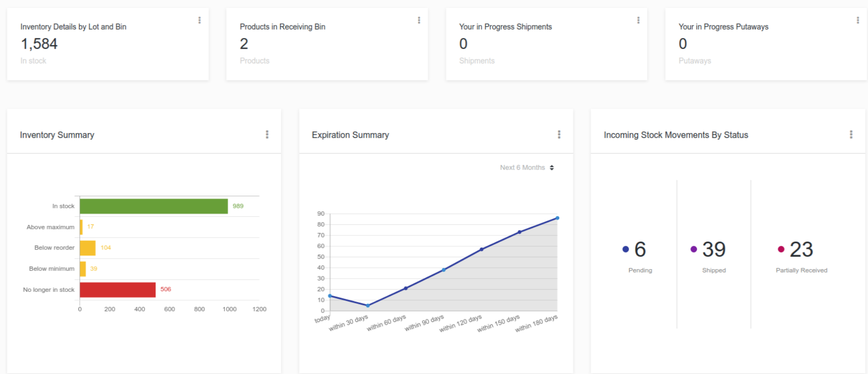Open Your in Progress Putaways options menu
This screenshot has height=374, width=868.
click(x=858, y=20)
